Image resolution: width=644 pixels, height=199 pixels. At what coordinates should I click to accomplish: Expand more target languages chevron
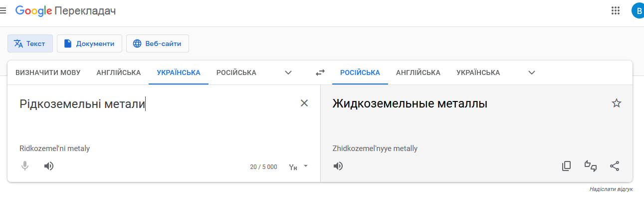pos(532,72)
